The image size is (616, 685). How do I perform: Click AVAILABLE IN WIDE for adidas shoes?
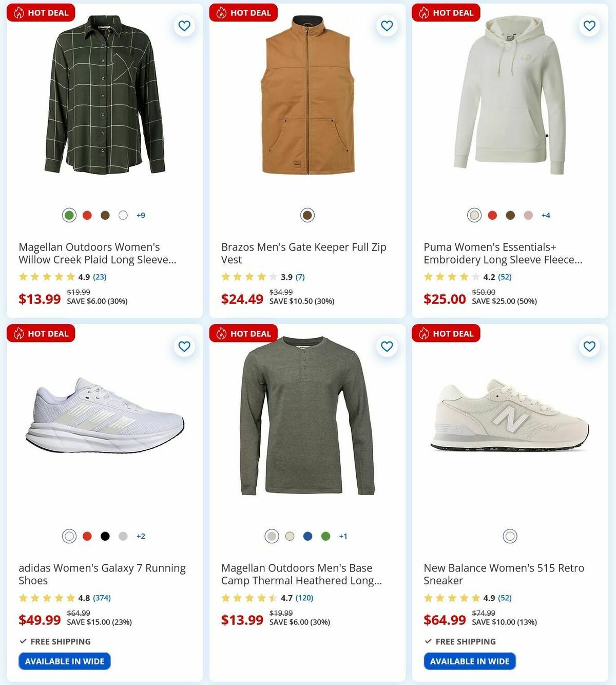tap(64, 661)
